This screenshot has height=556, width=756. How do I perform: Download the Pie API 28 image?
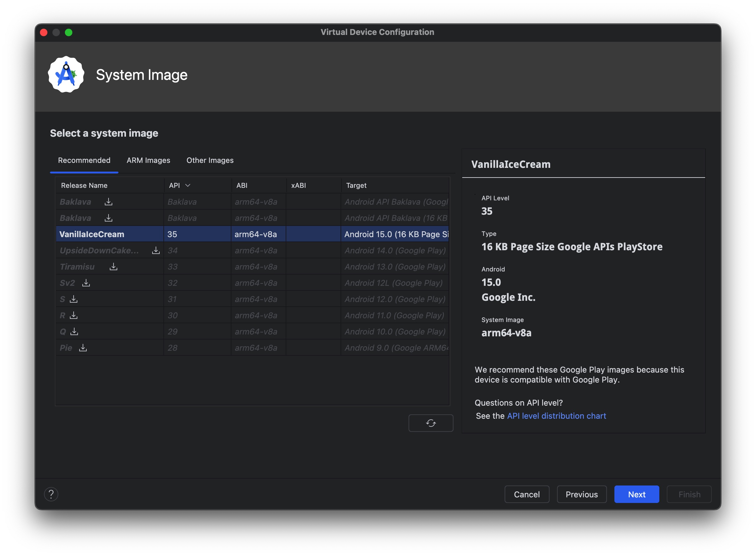[83, 348]
